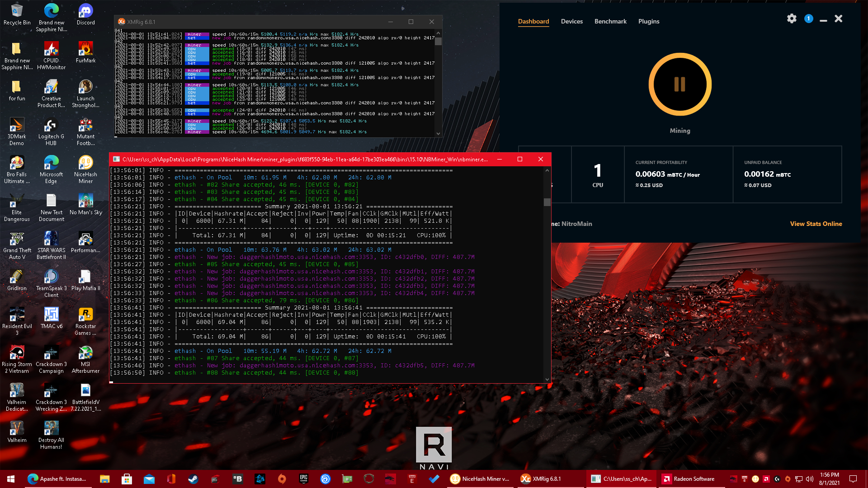Screen dimensions: 868x488
Task: Open the volume icon in system tray
Action: (x=809, y=479)
